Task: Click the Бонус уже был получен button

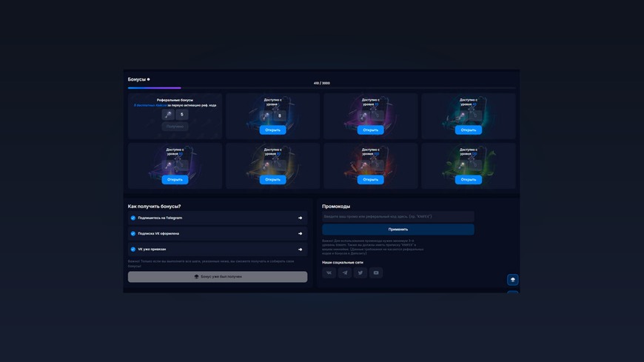Action: pos(218,277)
